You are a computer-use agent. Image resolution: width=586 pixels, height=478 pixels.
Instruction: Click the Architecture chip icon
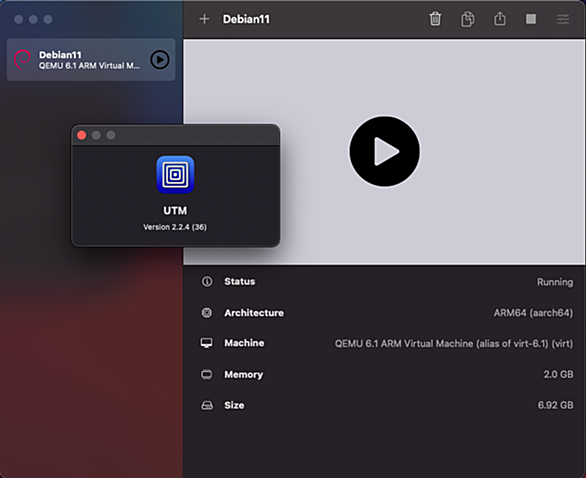point(207,312)
